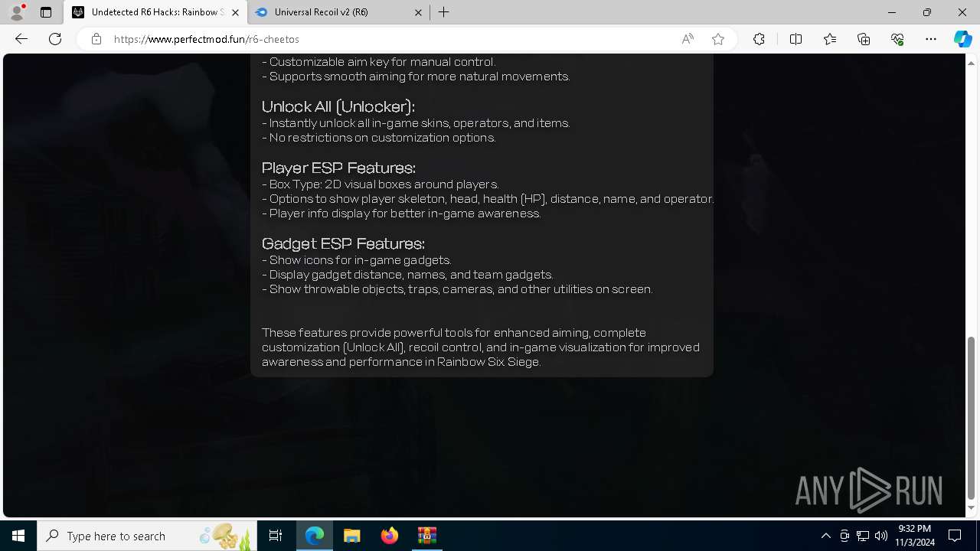The height and width of the screenshot is (551, 980).
Task: Switch to Undetected R6 Hacks tab
Action: point(155,12)
